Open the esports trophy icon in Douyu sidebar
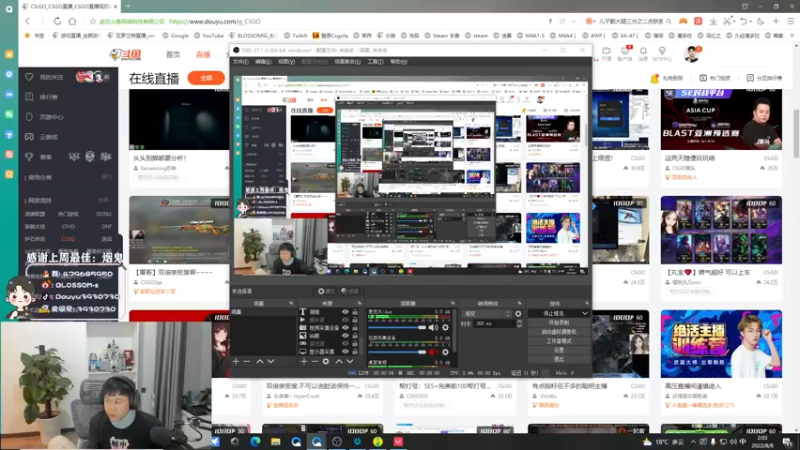The image size is (800, 450). (29, 157)
